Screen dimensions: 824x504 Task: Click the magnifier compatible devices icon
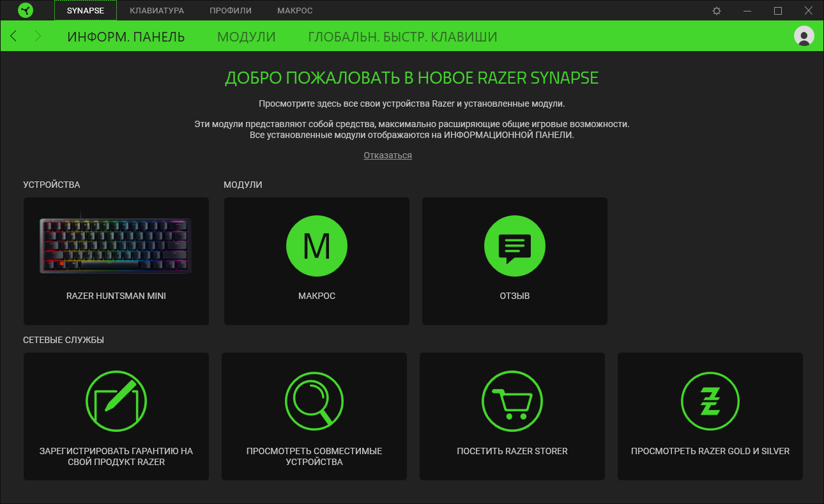tap(314, 401)
